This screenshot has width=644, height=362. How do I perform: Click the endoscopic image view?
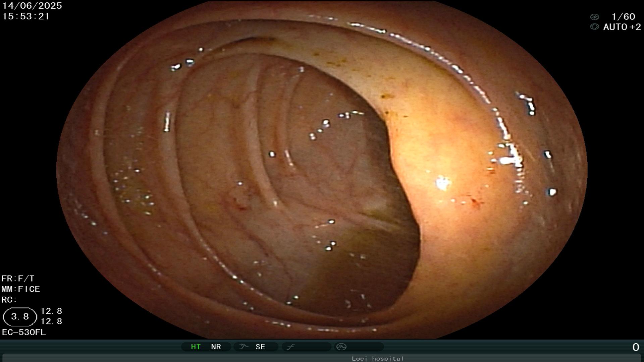tap(322, 169)
